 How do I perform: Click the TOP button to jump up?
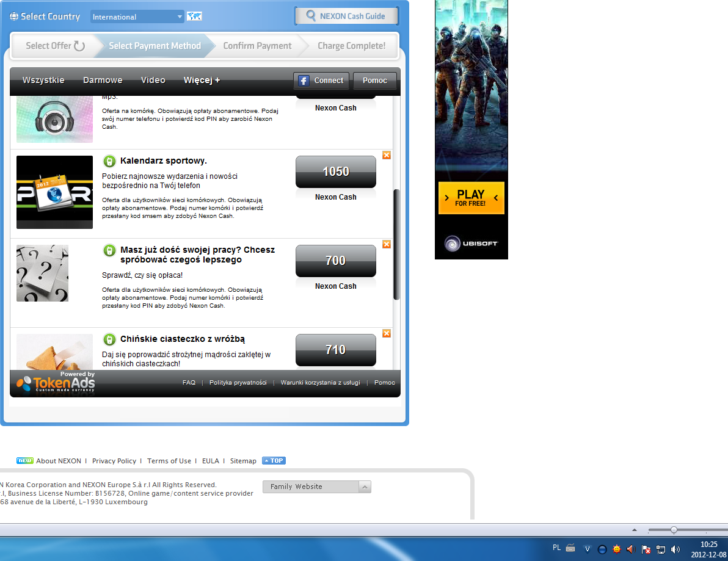[274, 461]
